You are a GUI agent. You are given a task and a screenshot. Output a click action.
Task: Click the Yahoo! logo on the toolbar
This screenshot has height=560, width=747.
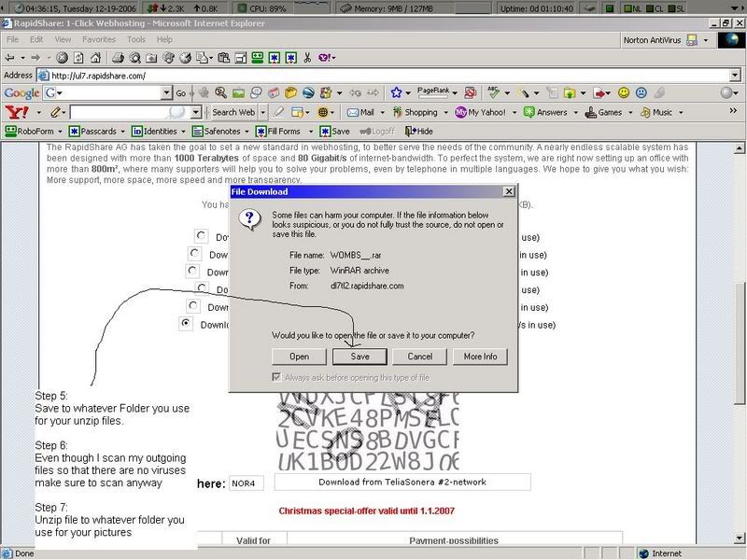point(17,112)
